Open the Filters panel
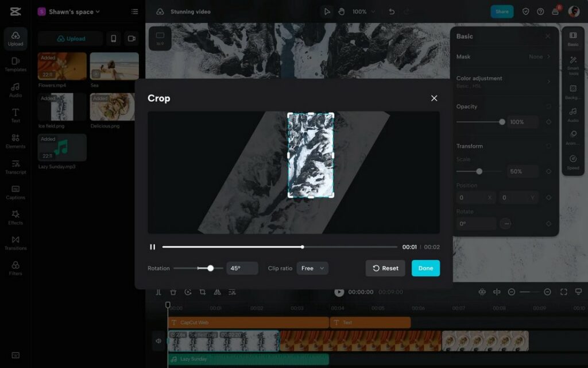 [15, 268]
